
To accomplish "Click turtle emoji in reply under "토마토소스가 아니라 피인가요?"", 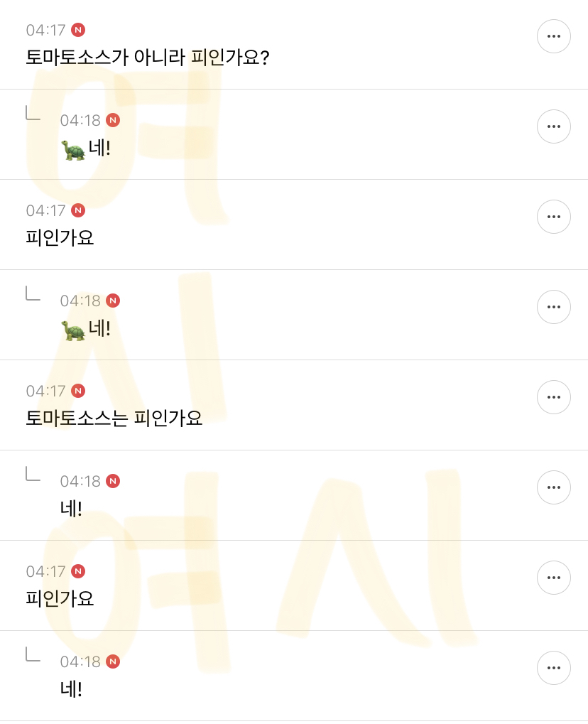I will (72, 150).
